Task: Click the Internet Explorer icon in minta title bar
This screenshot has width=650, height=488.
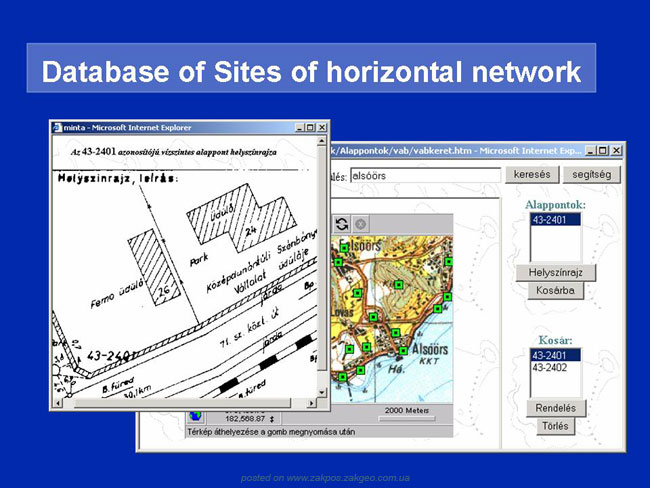Action: point(58,128)
